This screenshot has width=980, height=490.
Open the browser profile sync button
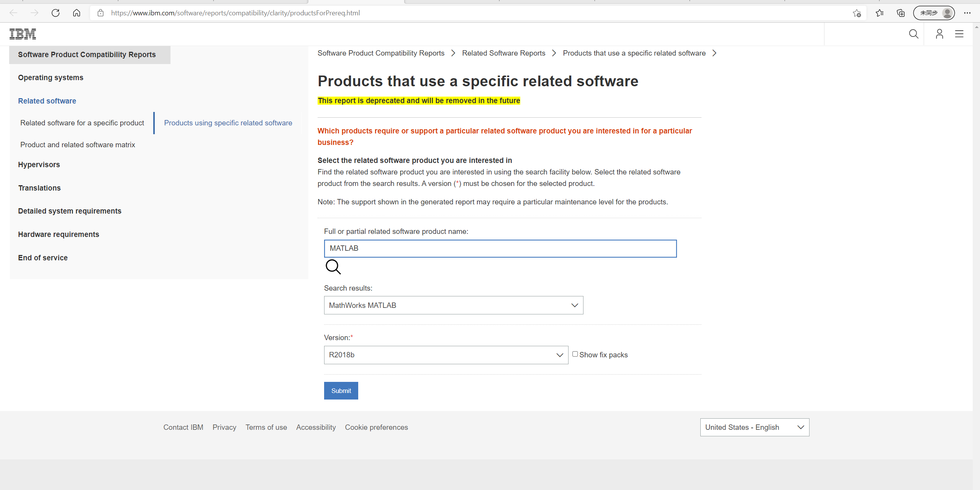(x=934, y=13)
